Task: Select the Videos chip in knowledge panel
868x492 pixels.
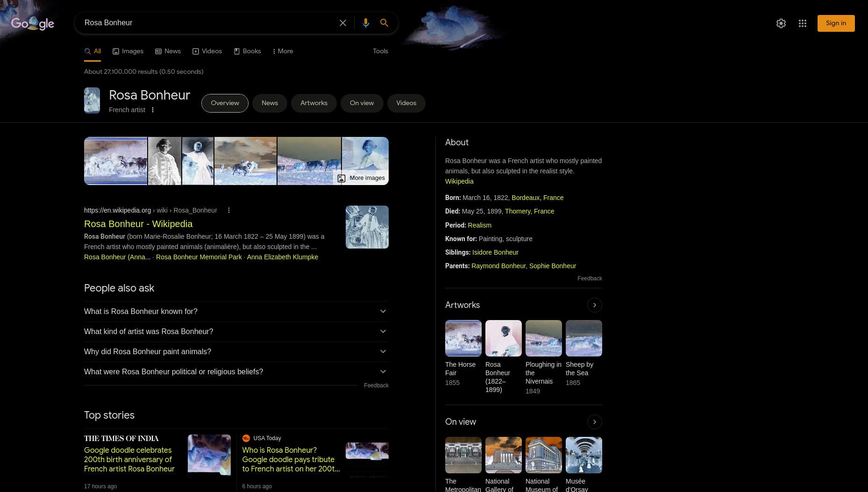Action: coord(406,103)
